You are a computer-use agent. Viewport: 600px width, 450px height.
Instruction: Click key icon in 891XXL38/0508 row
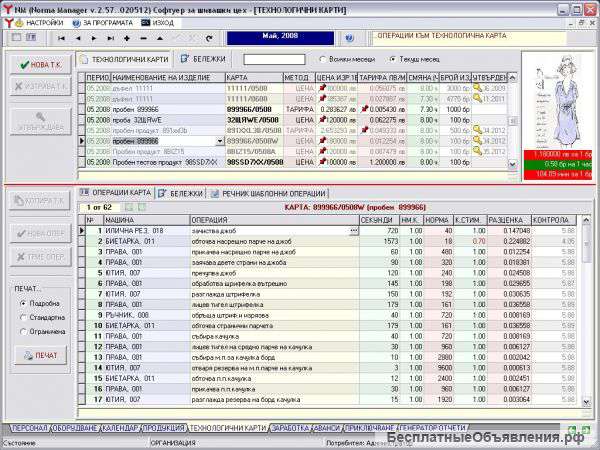point(477,130)
